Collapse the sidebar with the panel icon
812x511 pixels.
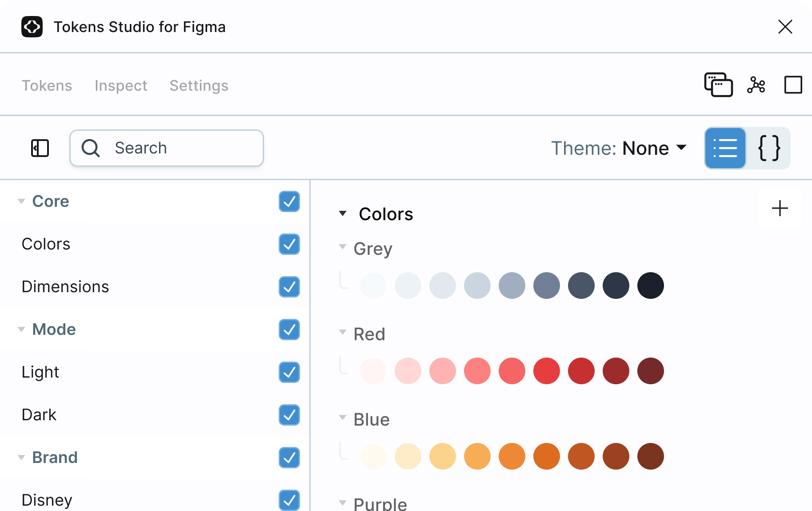40,148
